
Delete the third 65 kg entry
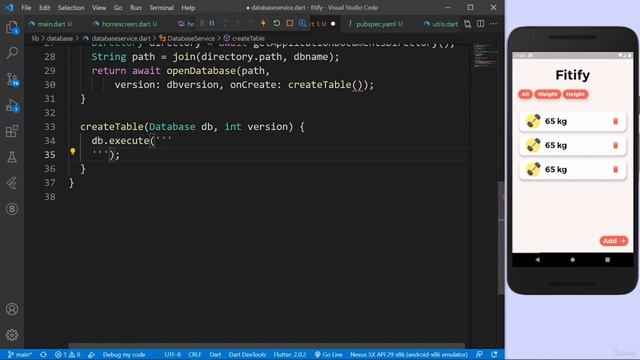coord(616,169)
